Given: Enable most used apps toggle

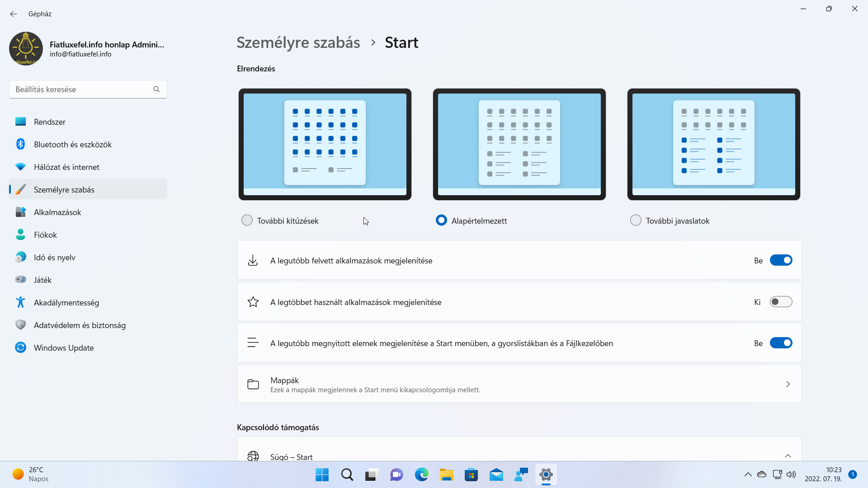Looking at the screenshot, I should pyautogui.click(x=781, y=302).
